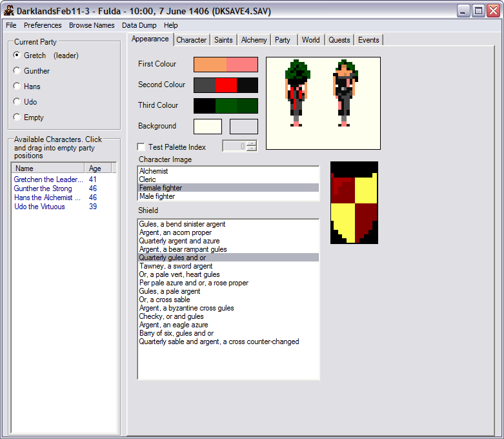
Task: Select shield Quarterly gules and or
Action: coord(228,258)
